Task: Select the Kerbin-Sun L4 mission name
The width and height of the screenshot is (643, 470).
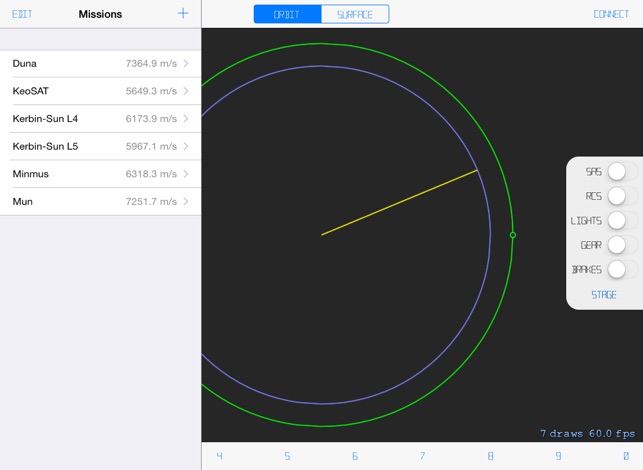Action: [x=45, y=119]
